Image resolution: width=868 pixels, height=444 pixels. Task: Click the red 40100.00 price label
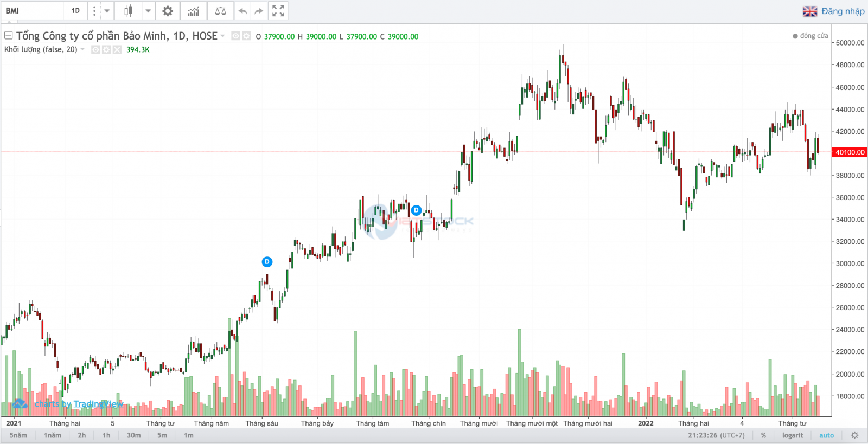point(850,152)
